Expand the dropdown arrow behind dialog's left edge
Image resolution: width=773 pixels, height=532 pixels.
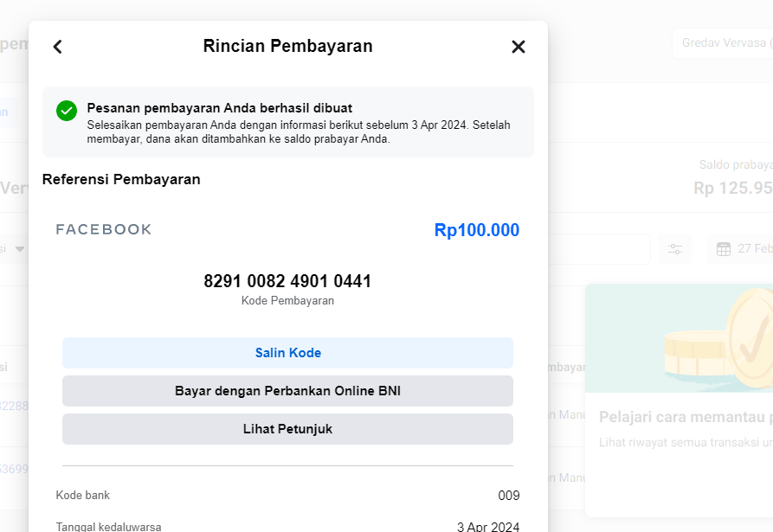[x=20, y=249]
